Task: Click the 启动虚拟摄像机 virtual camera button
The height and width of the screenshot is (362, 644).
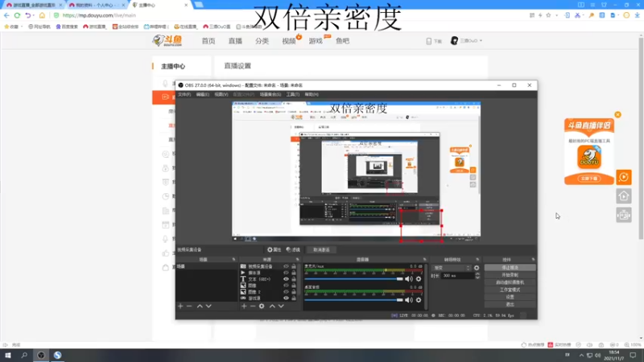Action: coord(510,282)
